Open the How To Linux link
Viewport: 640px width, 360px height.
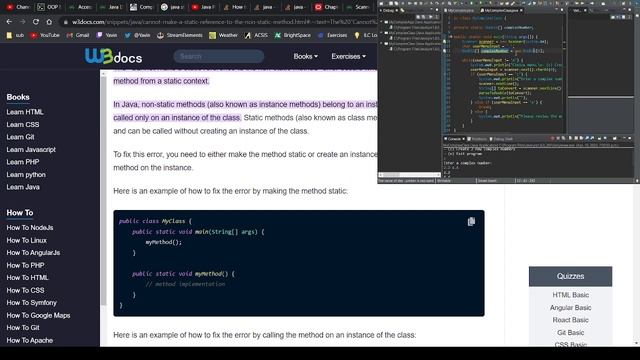(27, 240)
